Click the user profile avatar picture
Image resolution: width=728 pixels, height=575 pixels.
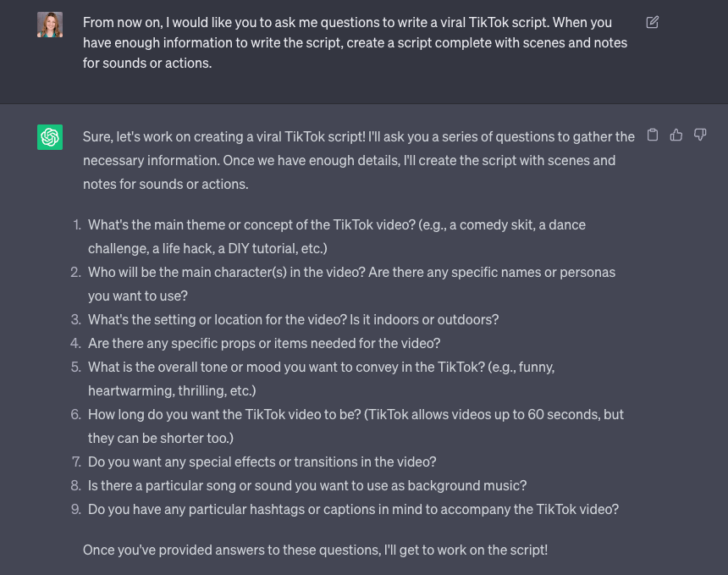pyautogui.click(x=49, y=25)
